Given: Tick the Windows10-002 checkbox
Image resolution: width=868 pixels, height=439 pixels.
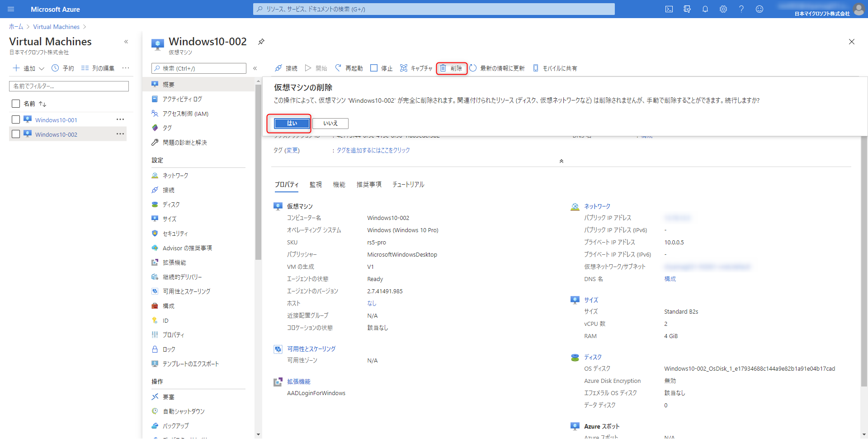Looking at the screenshot, I should point(16,134).
